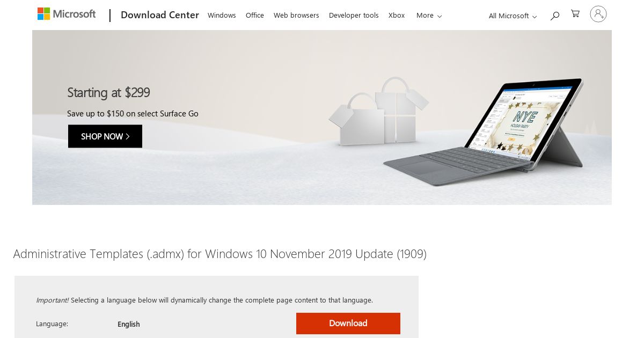The height and width of the screenshot is (338, 644).
Task: Open the Office menu item
Action: click(255, 16)
